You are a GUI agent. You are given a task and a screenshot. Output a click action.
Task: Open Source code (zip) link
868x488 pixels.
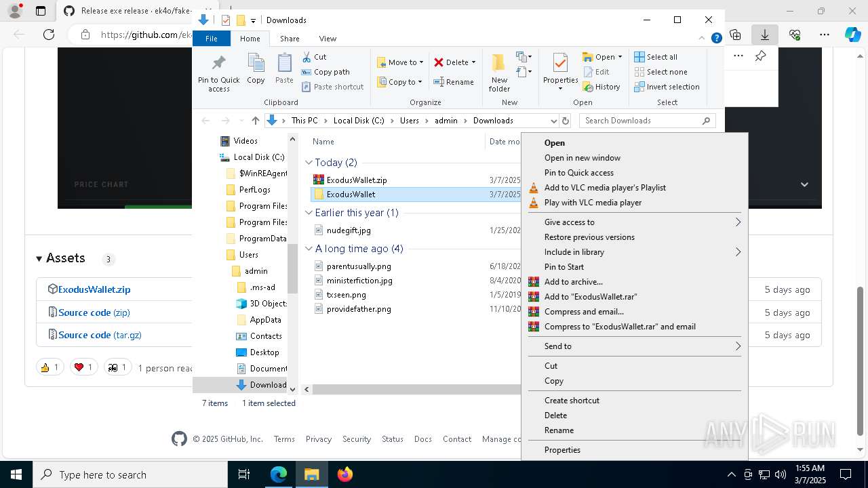94,312
